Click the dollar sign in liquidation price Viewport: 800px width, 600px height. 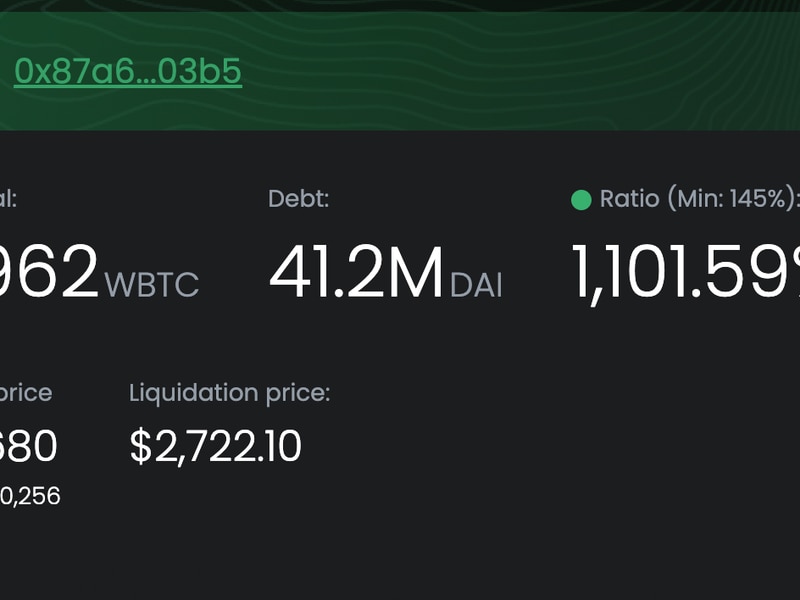(141, 446)
